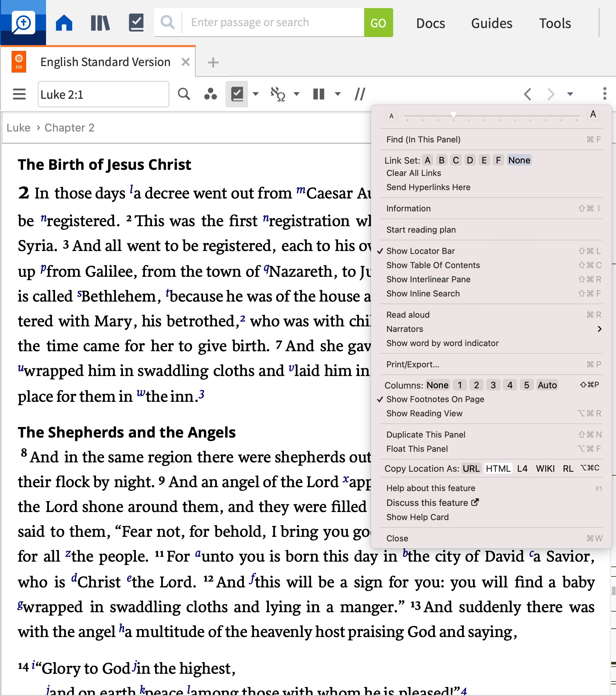Choose Print/Export…
Screen dimensions: 616x696
click(491, 364)
